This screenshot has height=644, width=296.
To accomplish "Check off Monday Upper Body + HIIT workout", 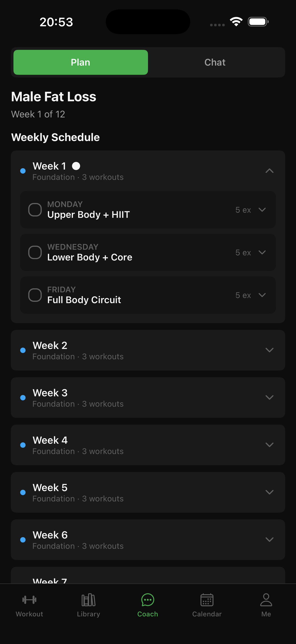I will click(35, 210).
